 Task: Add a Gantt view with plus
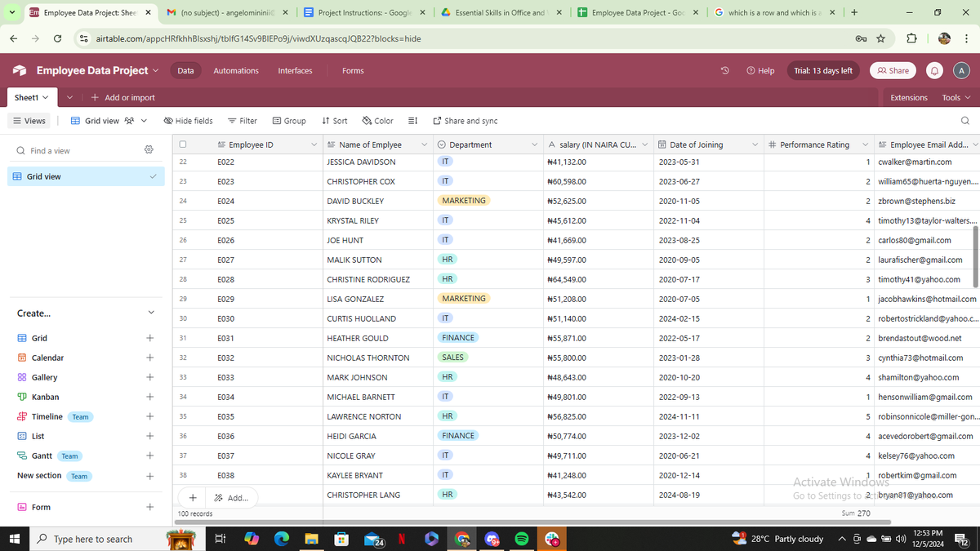(x=149, y=455)
